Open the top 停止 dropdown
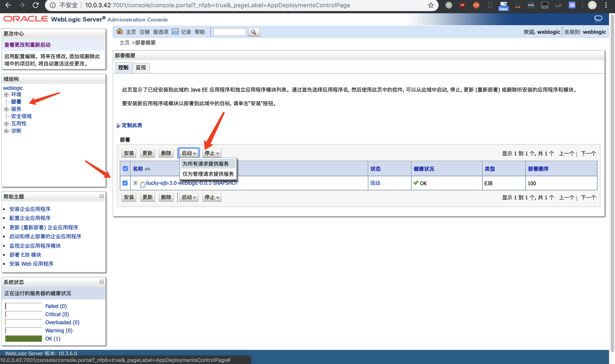 [x=212, y=153]
